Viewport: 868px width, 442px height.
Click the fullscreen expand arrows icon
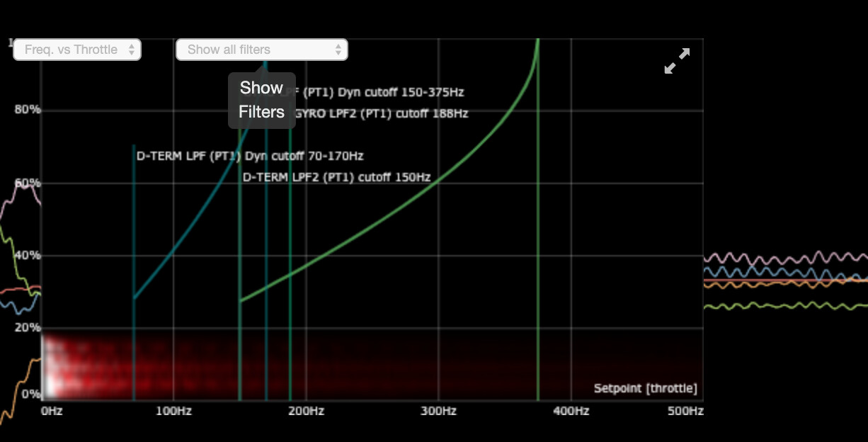pyautogui.click(x=677, y=61)
